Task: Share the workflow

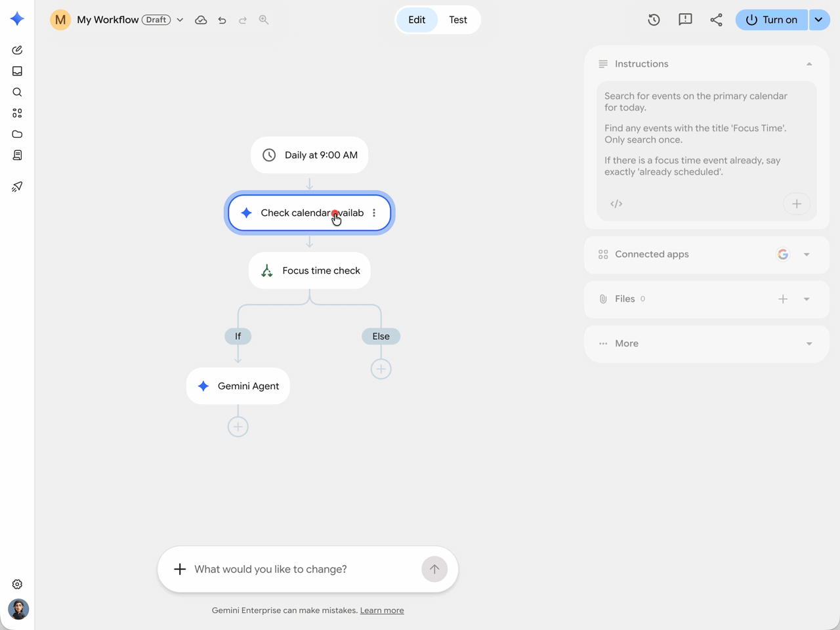Action: click(x=716, y=20)
